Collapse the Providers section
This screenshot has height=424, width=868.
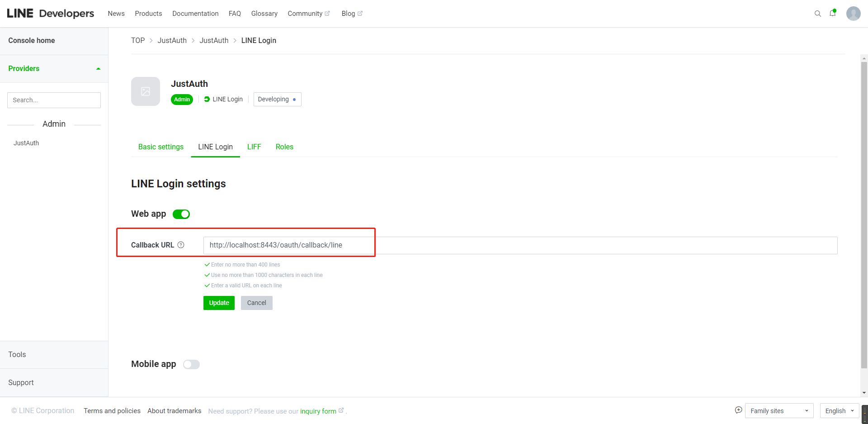point(54,69)
